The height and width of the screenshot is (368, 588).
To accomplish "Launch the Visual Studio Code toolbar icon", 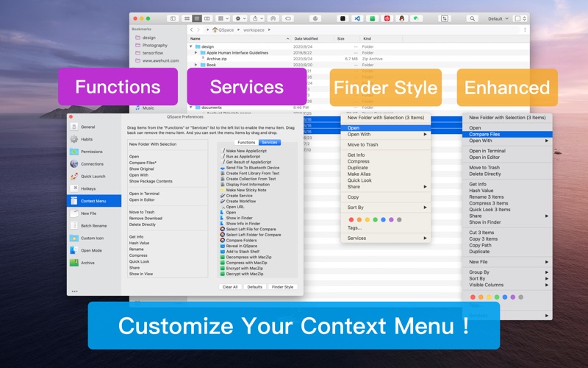I will pyautogui.click(x=357, y=18).
